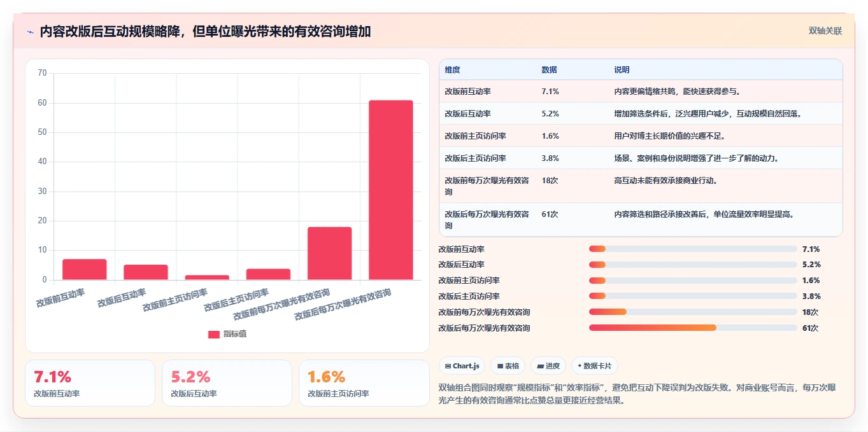Click the 改版前主页访问率 chart bar
The width and height of the screenshot is (868, 432).
tap(207, 277)
